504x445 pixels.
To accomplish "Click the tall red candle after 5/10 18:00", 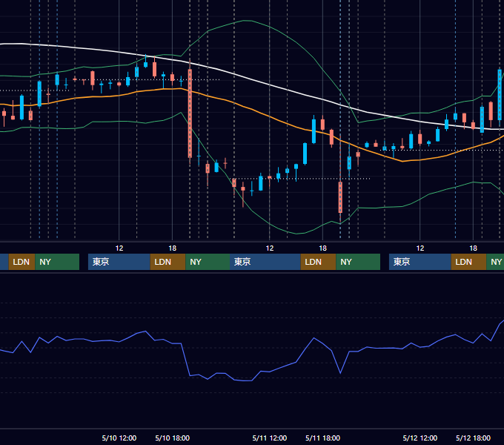I will tap(190, 113).
